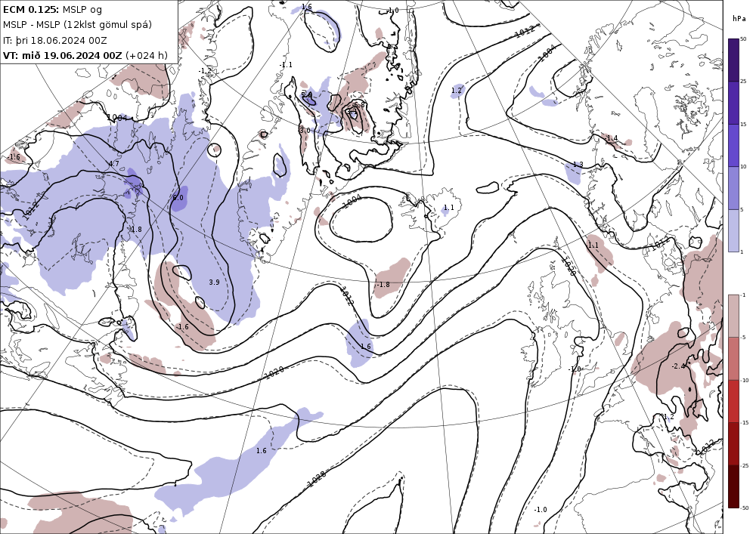Select the dark red -15 to -25 legend swatch
Viewport: 756px width, 534px height.
[x=733, y=443]
